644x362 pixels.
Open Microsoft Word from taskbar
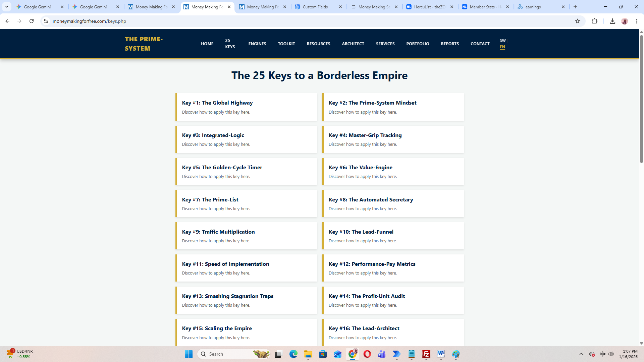441,354
